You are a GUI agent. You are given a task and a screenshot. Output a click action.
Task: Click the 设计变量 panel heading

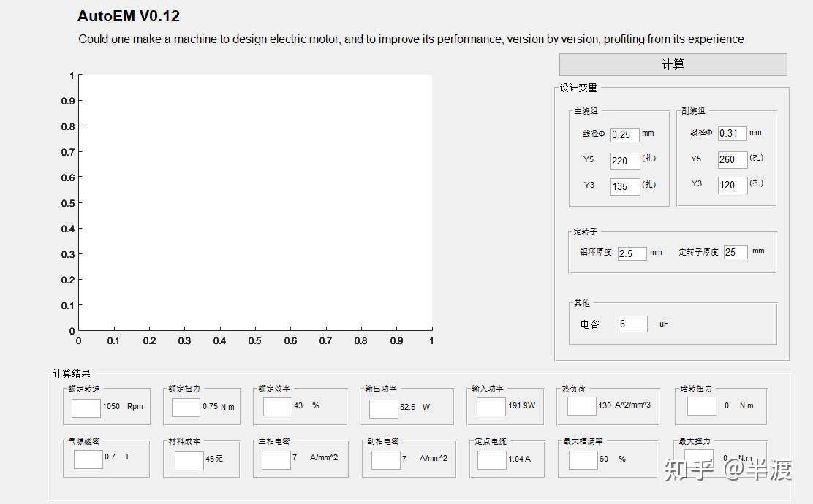tap(578, 88)
